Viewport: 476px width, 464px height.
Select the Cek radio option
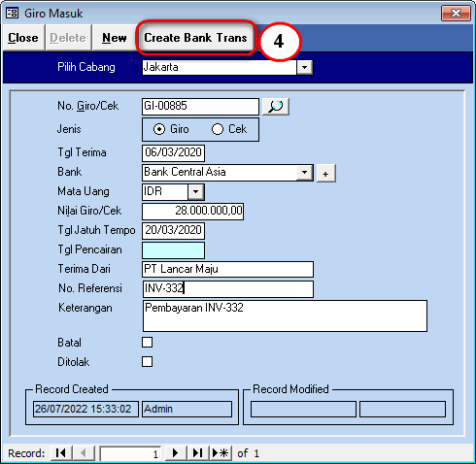point(218,129)
